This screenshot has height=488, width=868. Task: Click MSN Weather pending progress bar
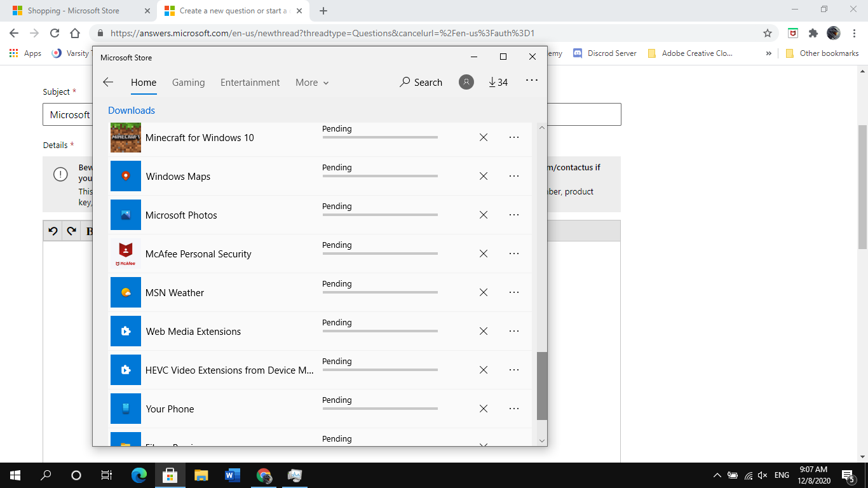(380, 292)
